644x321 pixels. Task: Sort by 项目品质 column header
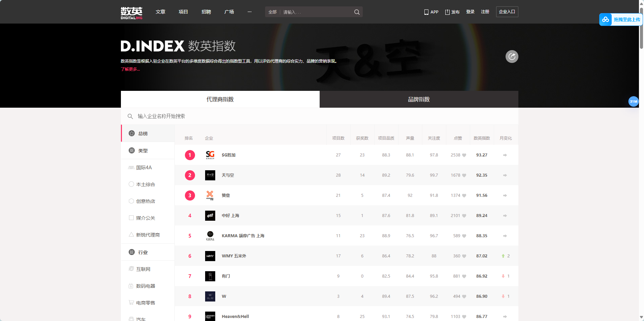point(386,138)
